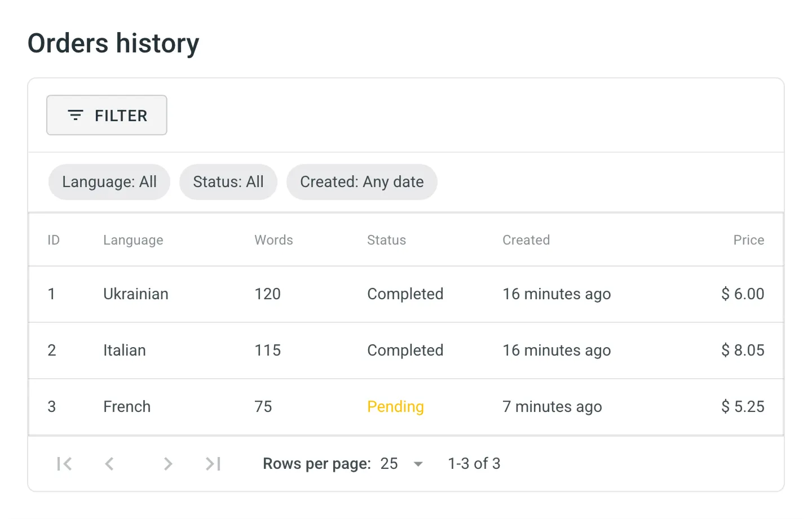Open the rows per page dropdown arrow
The width and height of the screenshot is (812, 519).
point(418,463)
